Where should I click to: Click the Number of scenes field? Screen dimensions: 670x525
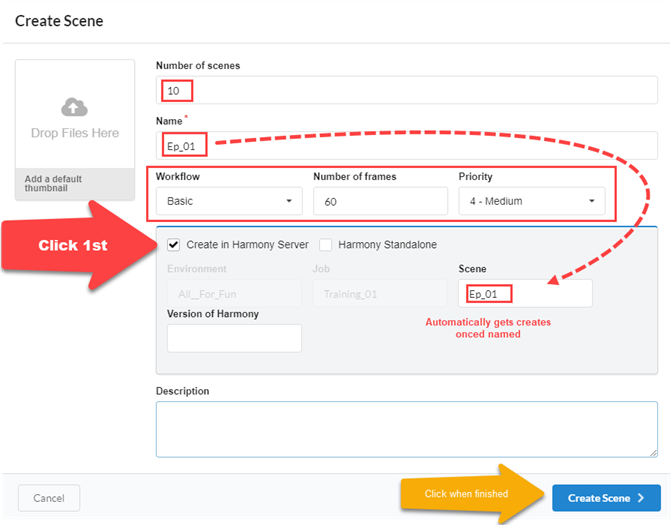click(405, 91)
